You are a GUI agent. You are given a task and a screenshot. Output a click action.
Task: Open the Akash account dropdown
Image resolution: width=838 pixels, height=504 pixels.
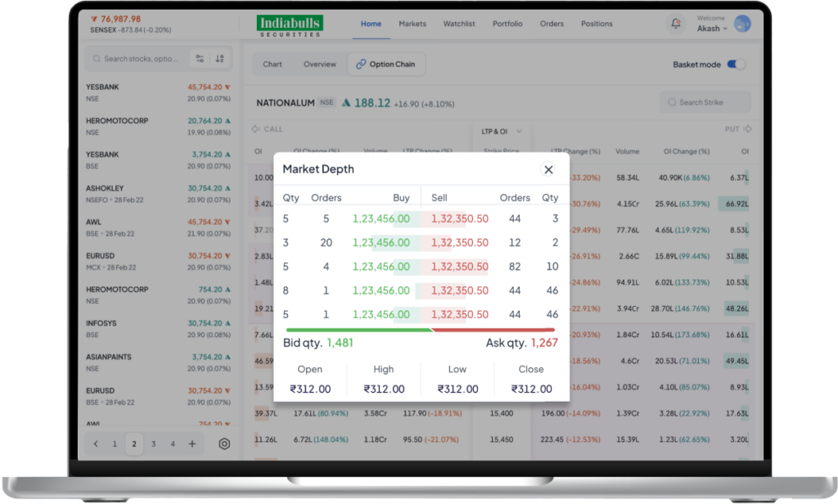pos(712,29)
